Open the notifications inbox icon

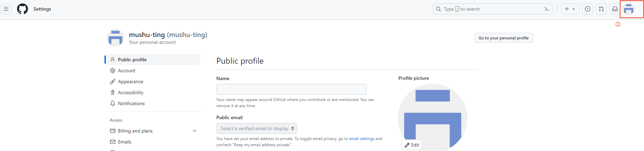[x=615, y=9]
